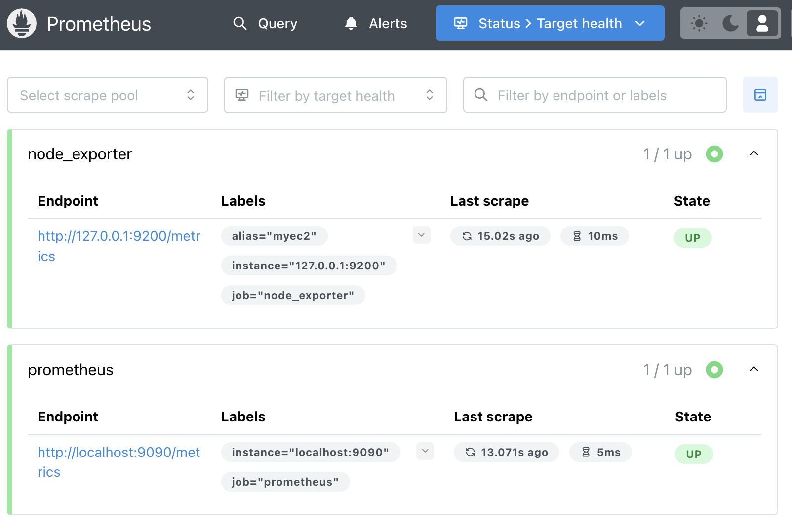Image resolution: width=792 pixels, height=532 pixels.
Task: Click the UP state badge for prometheus
Action: point(694,454)
